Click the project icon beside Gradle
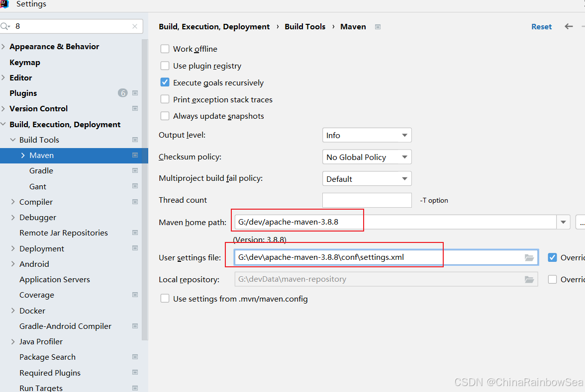The width and height of the screenshot is (585, 392). pos(135,171)
